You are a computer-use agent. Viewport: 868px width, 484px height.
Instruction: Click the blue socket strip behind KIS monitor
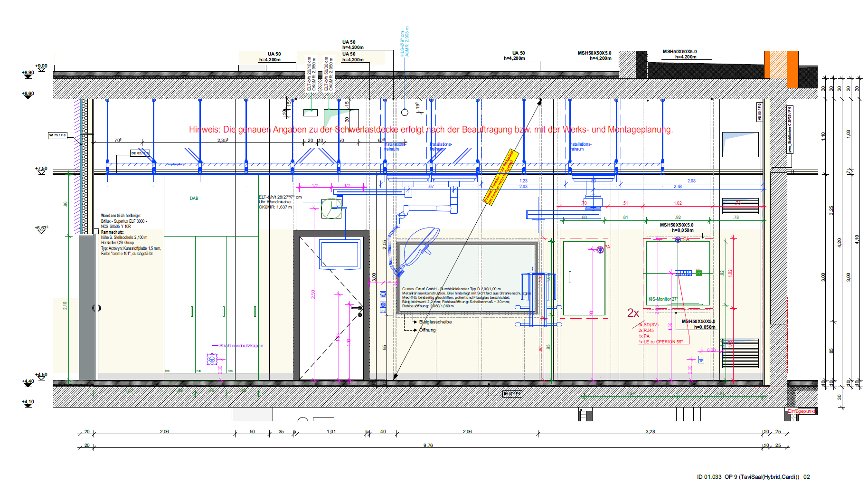683,273
